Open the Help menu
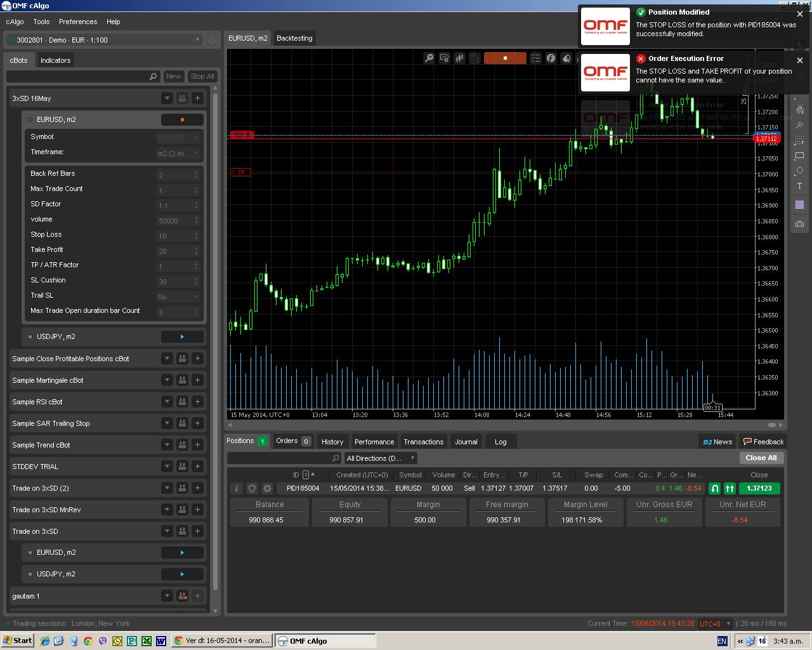The image size is (812, 650). [x=114, y=22]
